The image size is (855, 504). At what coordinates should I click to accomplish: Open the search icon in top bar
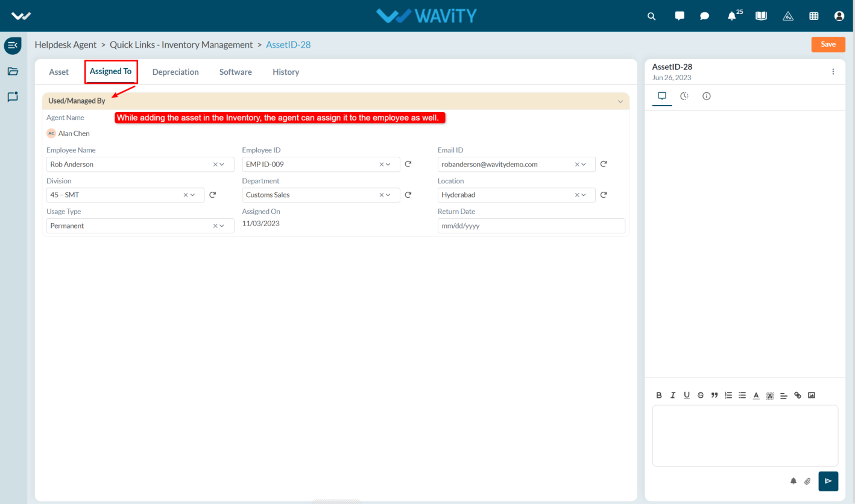[651, 16]
